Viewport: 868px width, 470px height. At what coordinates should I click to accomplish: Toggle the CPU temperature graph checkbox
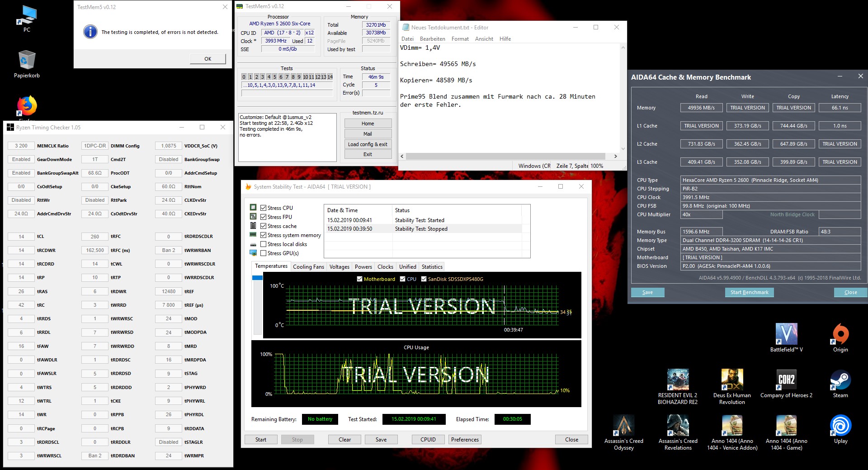(x=402, y=279)
